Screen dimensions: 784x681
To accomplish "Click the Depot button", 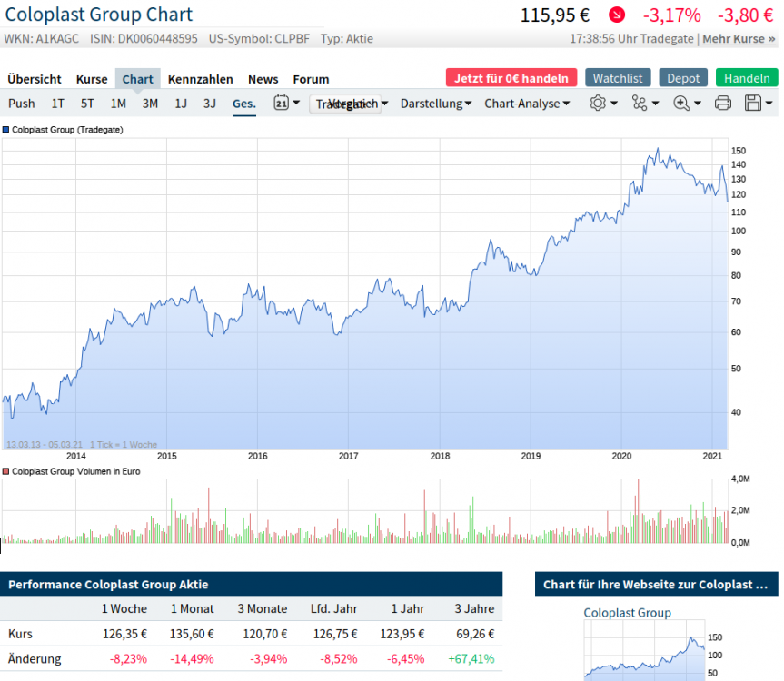I will click(x=683, y=78).
